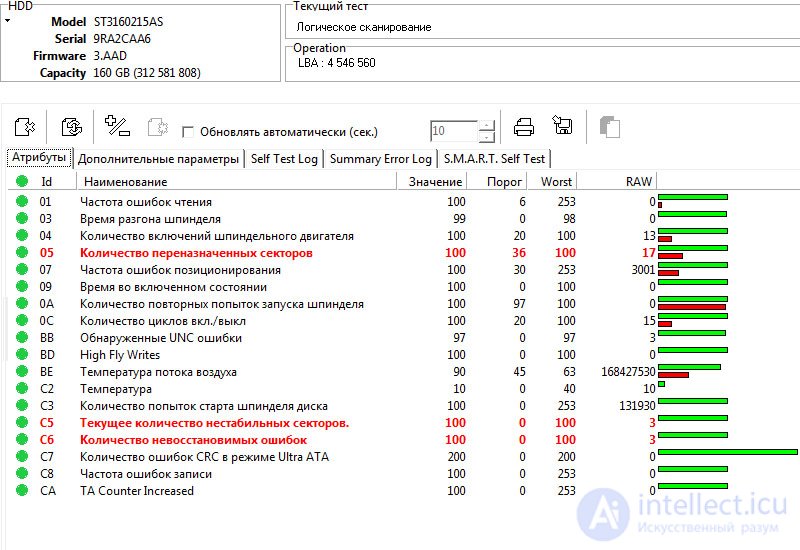The width and height of the screenshot is (800, 550).
Task: Open the Summary Error Log tab
Action: pyautogui.click(x=381, y=159)
